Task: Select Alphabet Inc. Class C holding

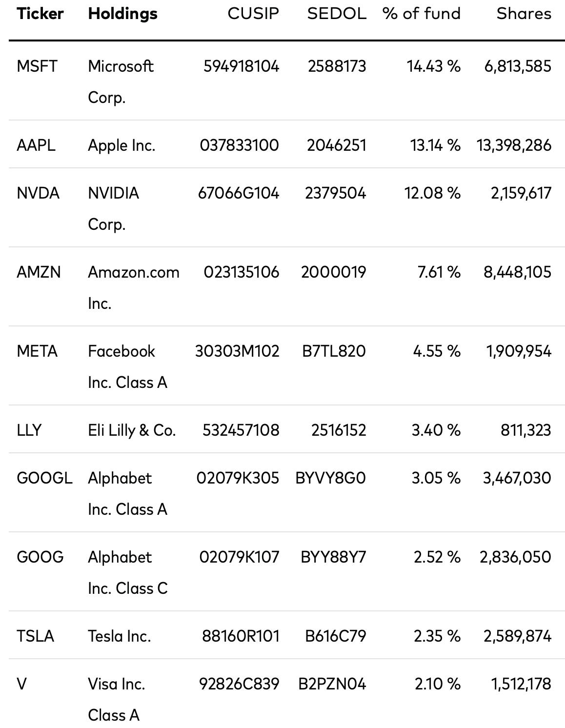Action: click(128, 572)
